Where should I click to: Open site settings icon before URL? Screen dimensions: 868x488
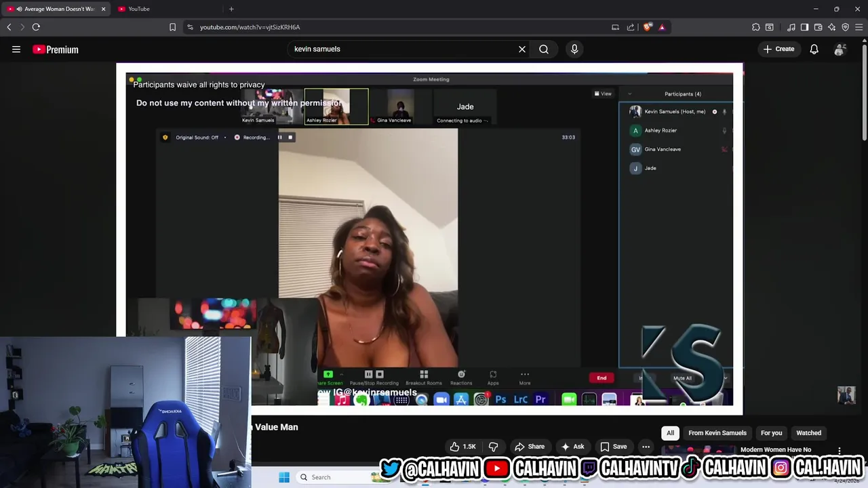pyautogui.click(x=190, y=27)
